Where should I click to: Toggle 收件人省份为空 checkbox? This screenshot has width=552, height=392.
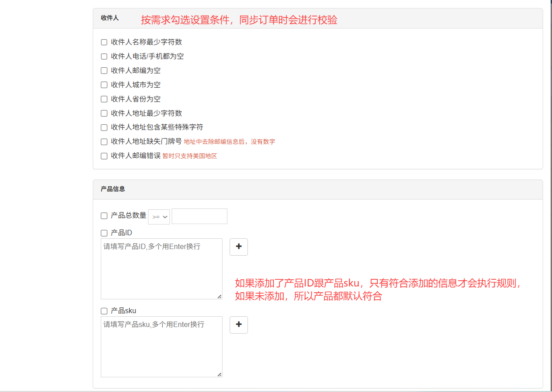(x=104, y=99)
